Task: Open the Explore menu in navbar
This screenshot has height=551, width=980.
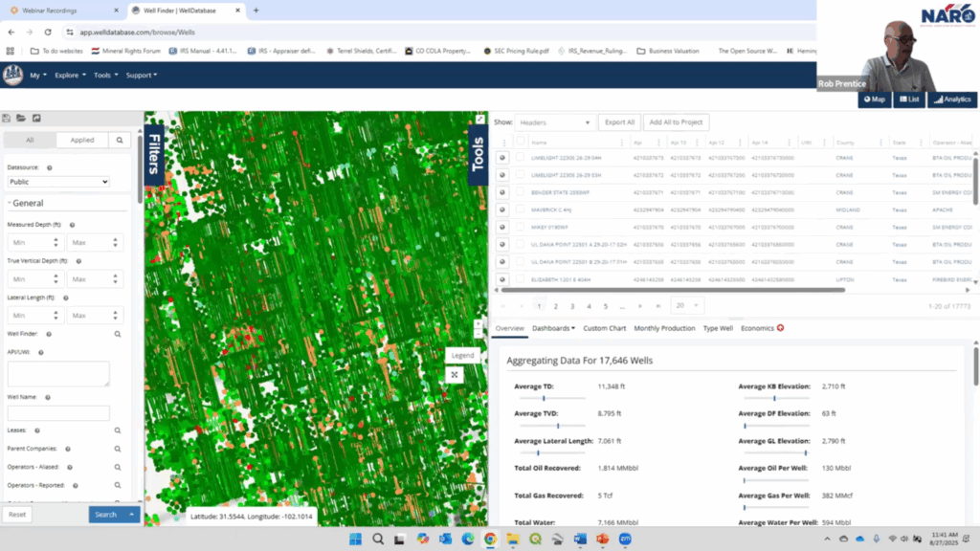Action: pyautogui.click(x=70, y=75)
